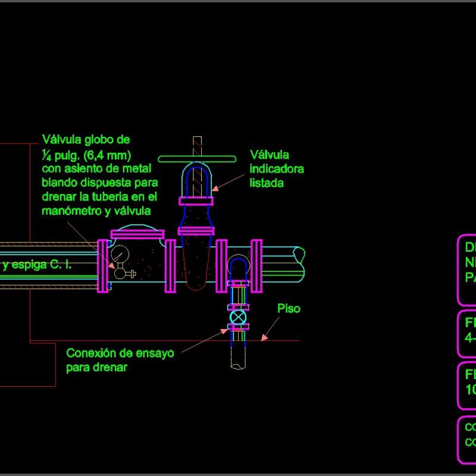The image size is (476, 476).
Task: Select the pressure gauge (manometer) symbol
Action: click(120, 255)
